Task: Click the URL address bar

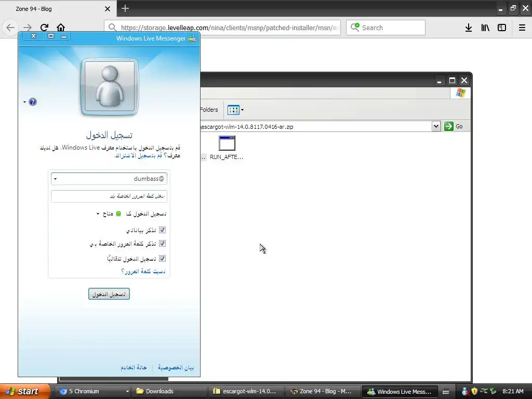Action: coord(222,28)
